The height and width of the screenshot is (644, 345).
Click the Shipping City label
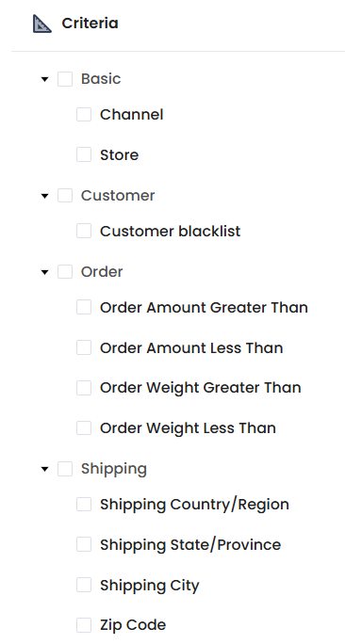[x=150, y=586]
